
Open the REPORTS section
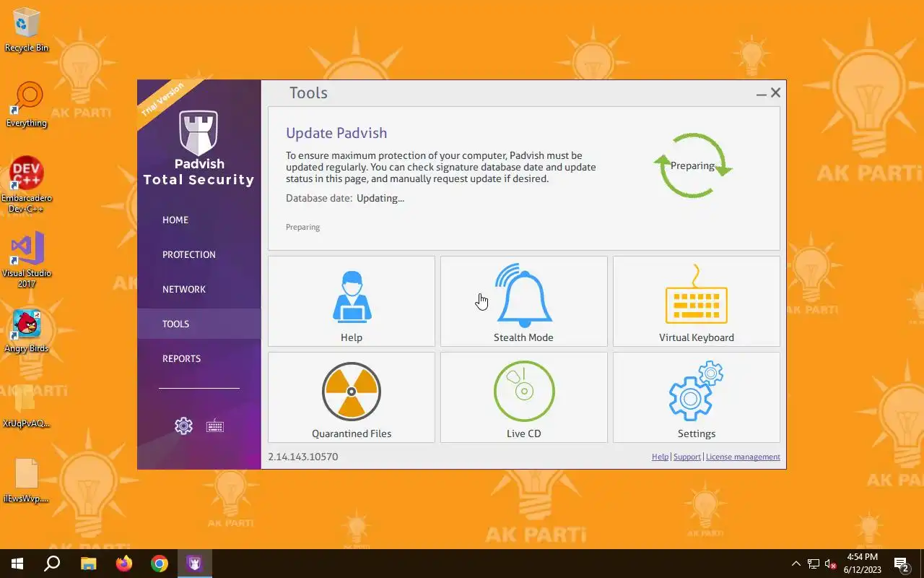tap(181, 358)
